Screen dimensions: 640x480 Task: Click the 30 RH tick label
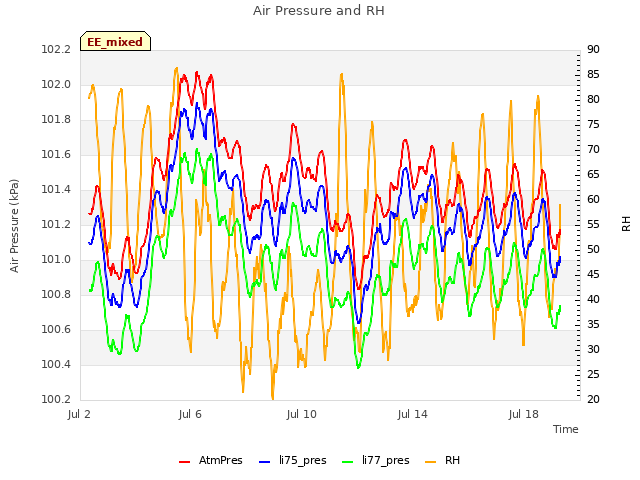[593, 350]
